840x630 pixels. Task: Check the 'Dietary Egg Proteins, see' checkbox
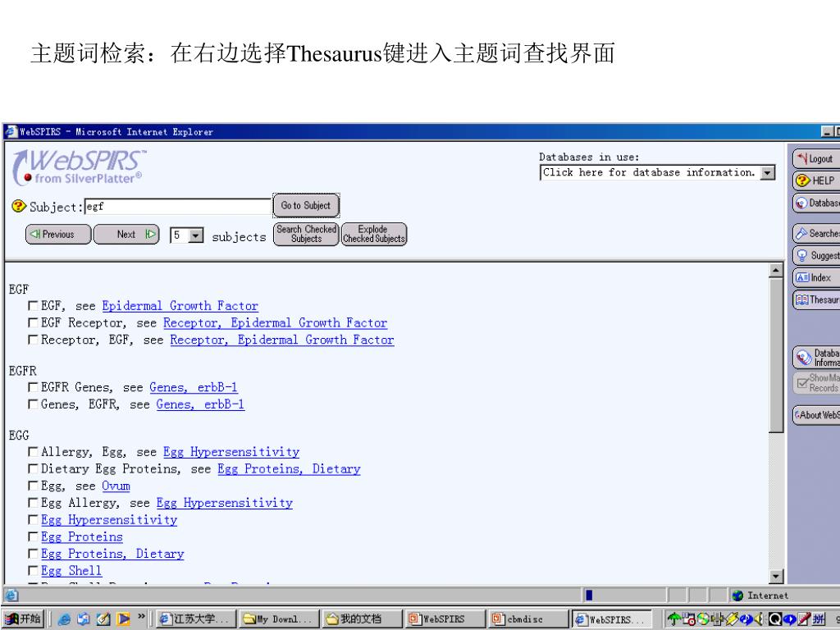coord(33,468)
